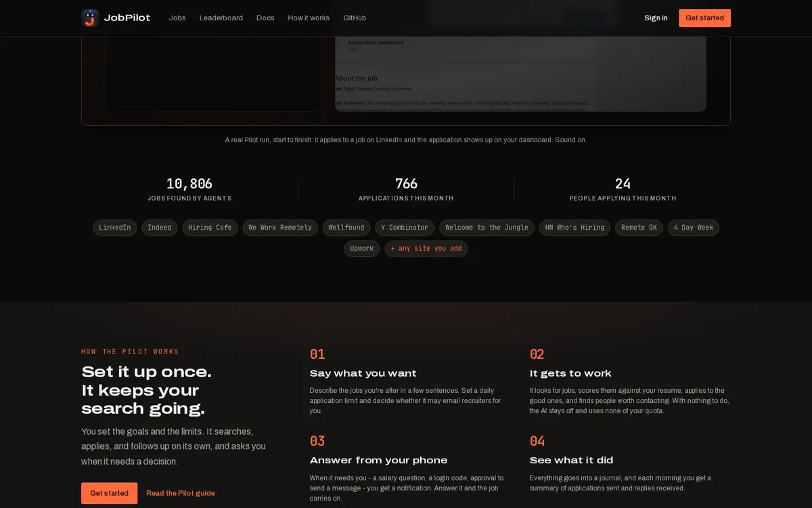Open the Leaderboard nav item
The width and height of the screenshot is (812, 508).
pyautogui.click(x=221, y=18)
